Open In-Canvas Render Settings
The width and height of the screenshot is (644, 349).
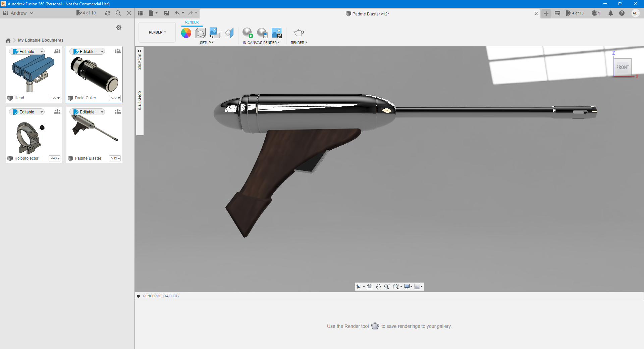pos(262,33)
